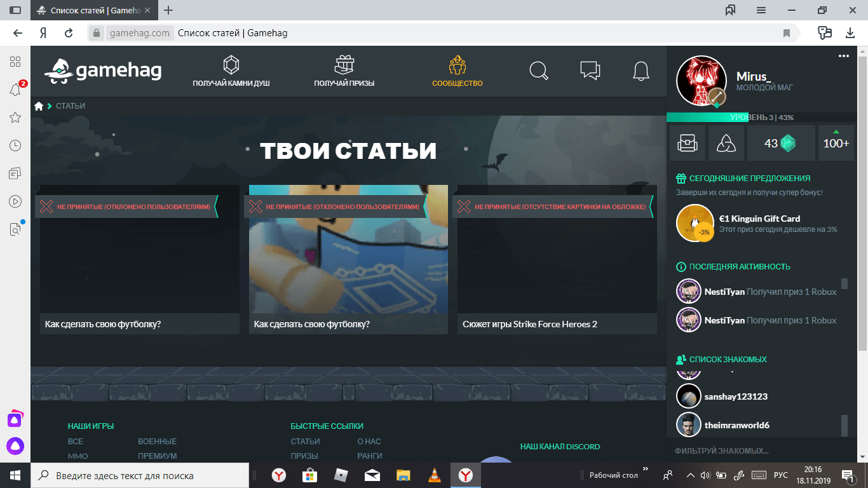Click the page reload button
This screenshot has height=488, width=868.
69,33
